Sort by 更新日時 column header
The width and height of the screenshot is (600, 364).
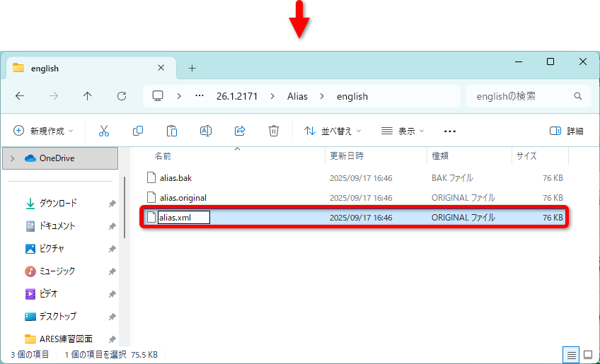coord(347,156)
